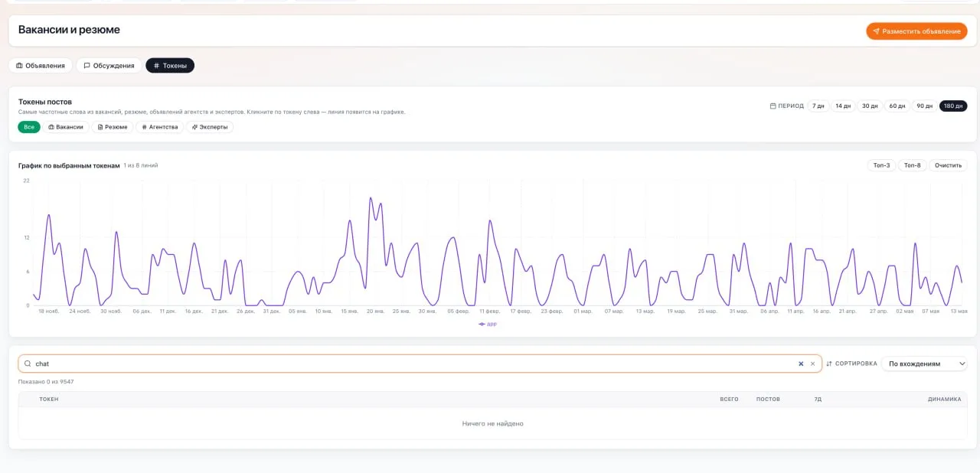Click the Очистить button above the chart

click(948, 165)
